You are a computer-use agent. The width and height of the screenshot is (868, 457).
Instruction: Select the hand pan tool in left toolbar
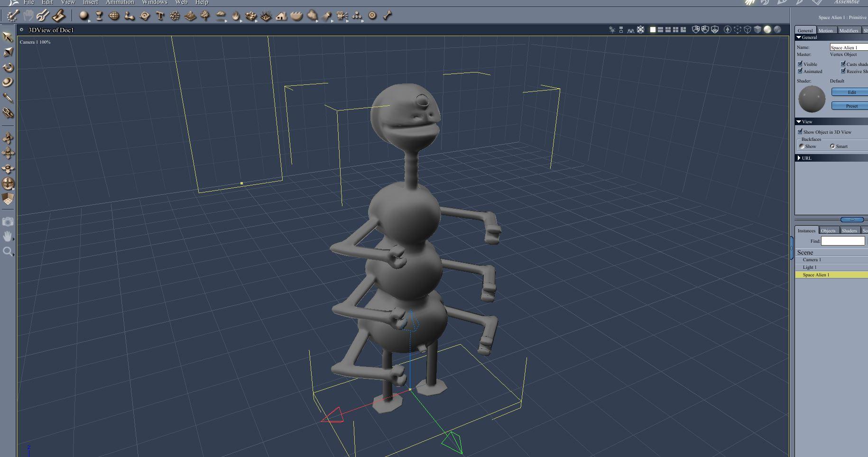(x=7, y=236)
